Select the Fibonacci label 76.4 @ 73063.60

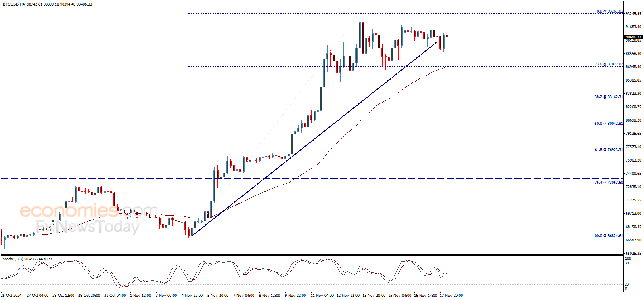click(x=608, y=183)
